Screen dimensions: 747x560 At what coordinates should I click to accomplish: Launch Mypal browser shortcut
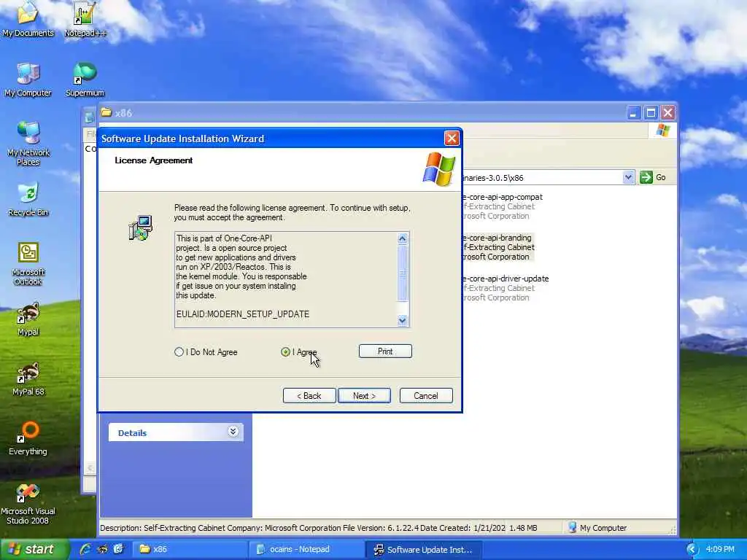28,319
